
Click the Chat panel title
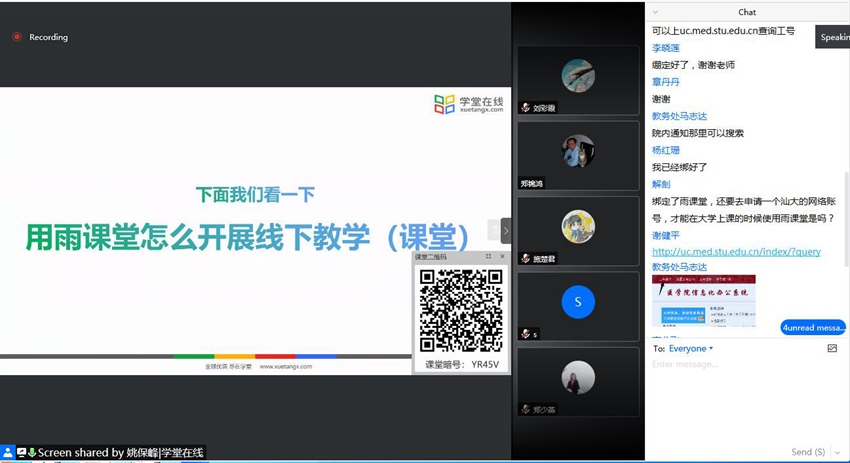747,12
